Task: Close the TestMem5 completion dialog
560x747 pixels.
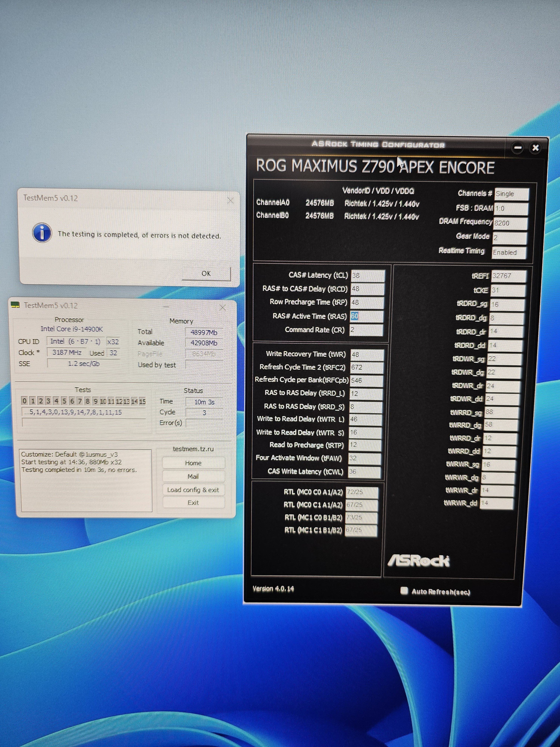Action: [x=231, y=201]
